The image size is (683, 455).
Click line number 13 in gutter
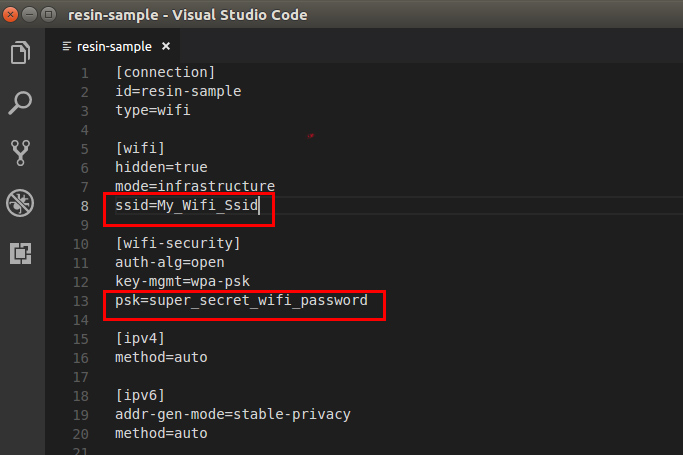81,301
